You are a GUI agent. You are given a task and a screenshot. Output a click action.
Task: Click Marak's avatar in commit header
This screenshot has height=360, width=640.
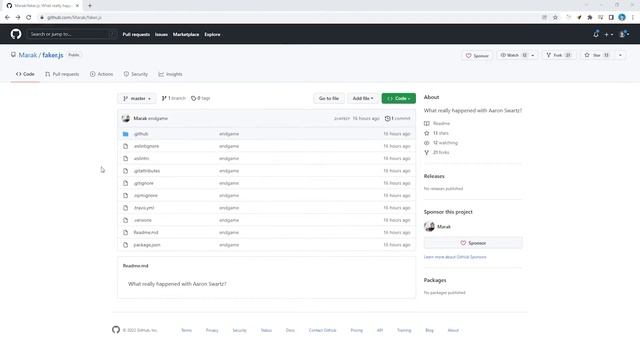pyautogui.click(x=126, y=118)
